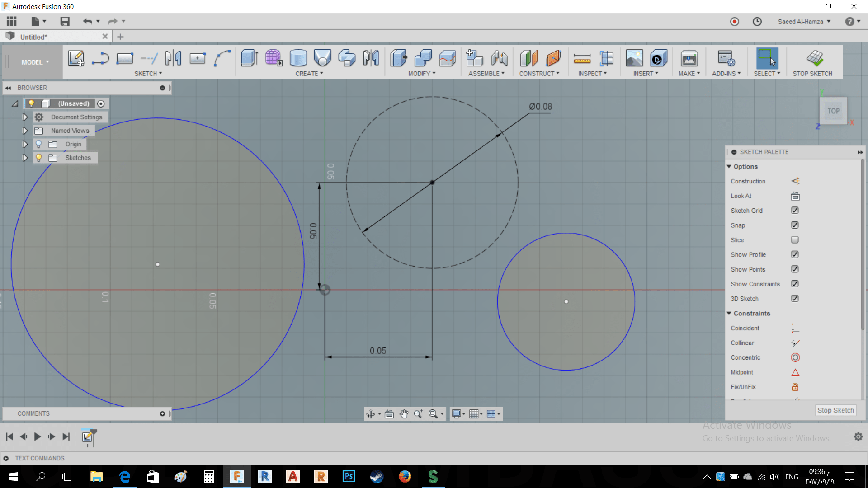Open the 3D Print Make icon
The image size is (868, 488).
[x=689, y=58]
